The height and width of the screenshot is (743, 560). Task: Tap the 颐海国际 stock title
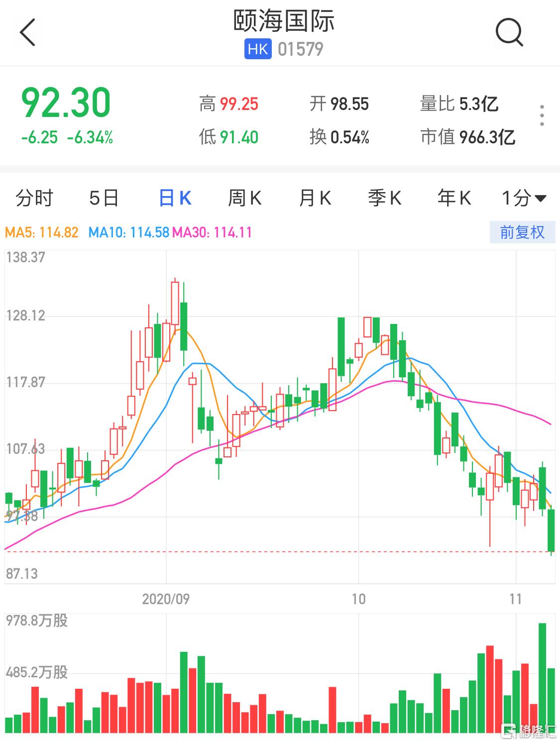tap(284, 21)
